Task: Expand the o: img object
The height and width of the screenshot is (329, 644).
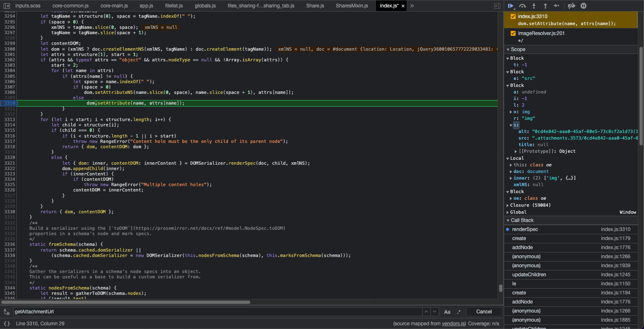Action: [511, 112]
